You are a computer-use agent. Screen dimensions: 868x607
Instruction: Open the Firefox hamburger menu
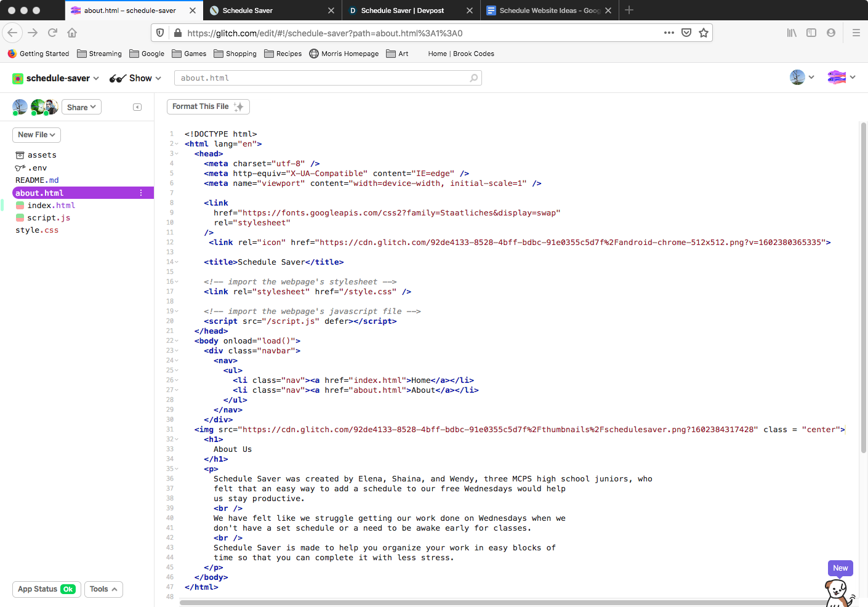[856, 33]
